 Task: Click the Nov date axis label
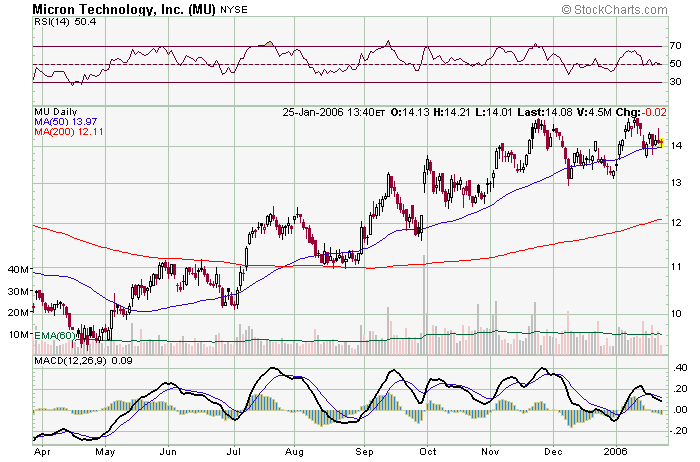(490, 452)
